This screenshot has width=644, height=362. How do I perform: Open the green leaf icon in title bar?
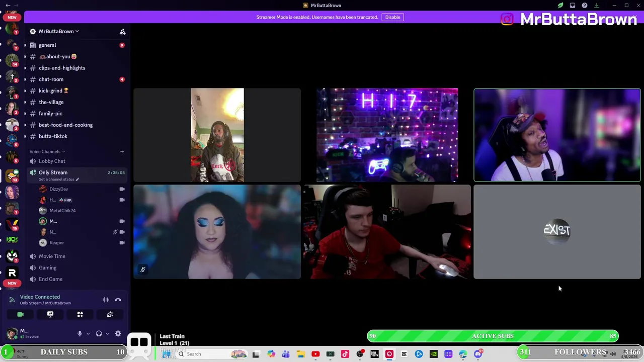pos(560,5)
